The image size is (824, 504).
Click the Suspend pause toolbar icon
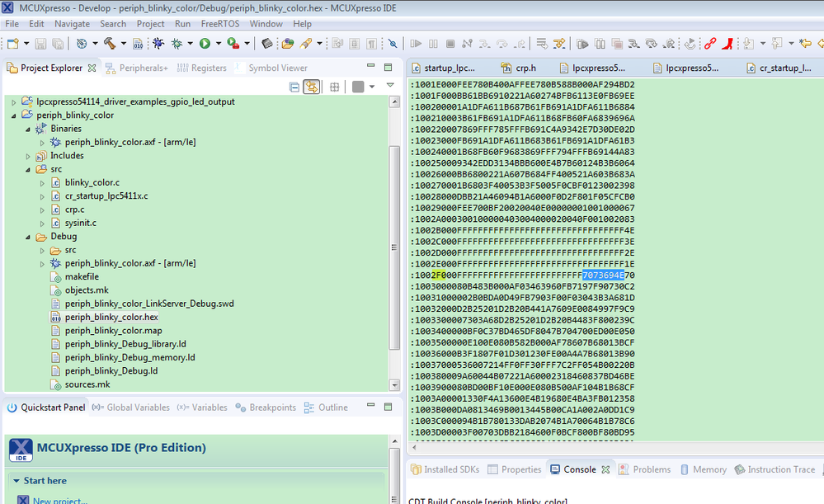(433, 44)
